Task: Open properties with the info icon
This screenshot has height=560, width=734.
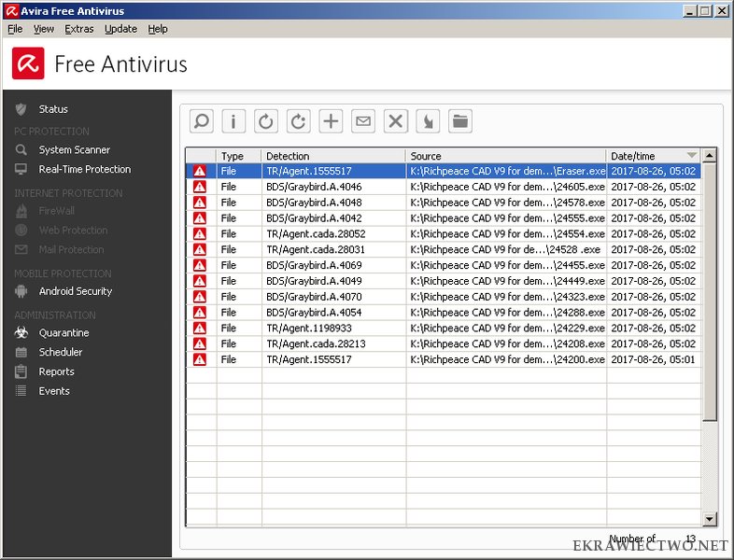Action: click(233, 121)
